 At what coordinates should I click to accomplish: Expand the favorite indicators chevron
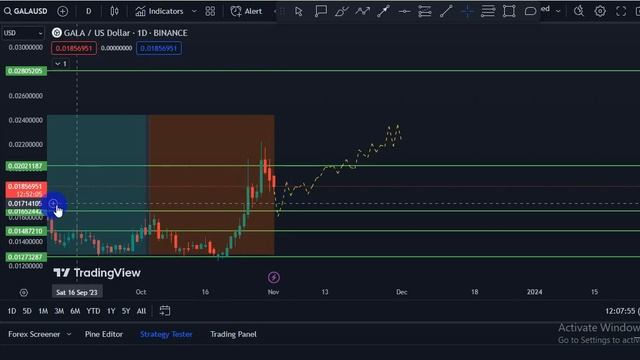[194, 11]
